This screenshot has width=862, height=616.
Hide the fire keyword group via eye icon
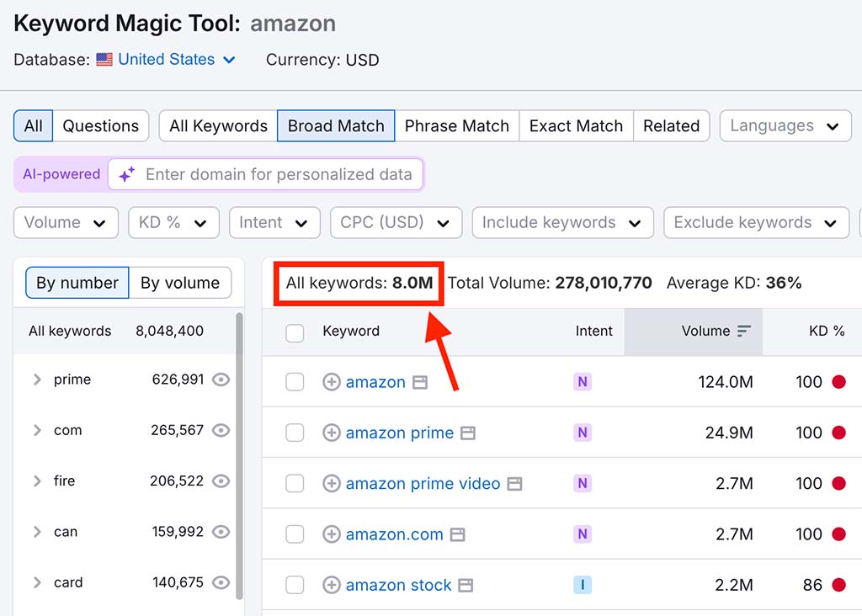coord(221,481)
